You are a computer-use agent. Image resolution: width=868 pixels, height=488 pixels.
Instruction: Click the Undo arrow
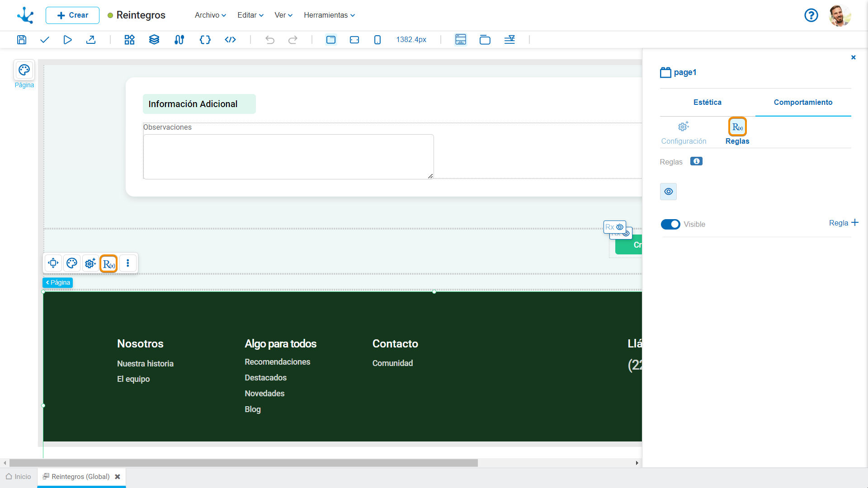[270, 40]
